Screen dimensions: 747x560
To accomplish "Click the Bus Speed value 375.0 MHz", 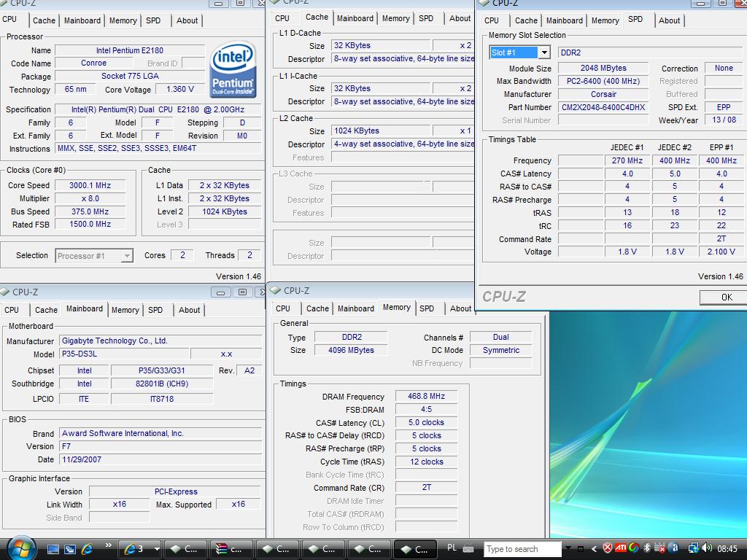I will pyautogui.click(x=90, y=211).
